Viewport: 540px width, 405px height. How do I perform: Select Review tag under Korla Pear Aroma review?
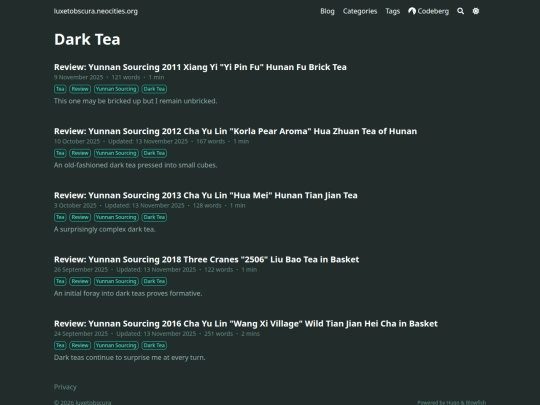80,153
